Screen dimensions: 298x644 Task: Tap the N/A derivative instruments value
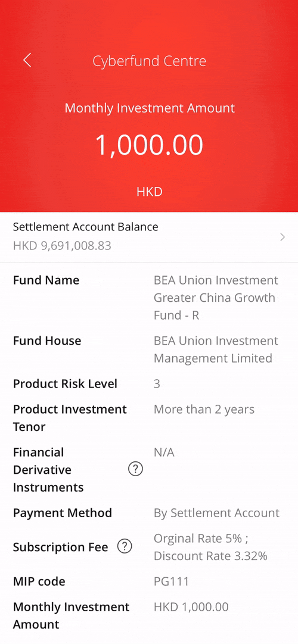tap(164, 452)
